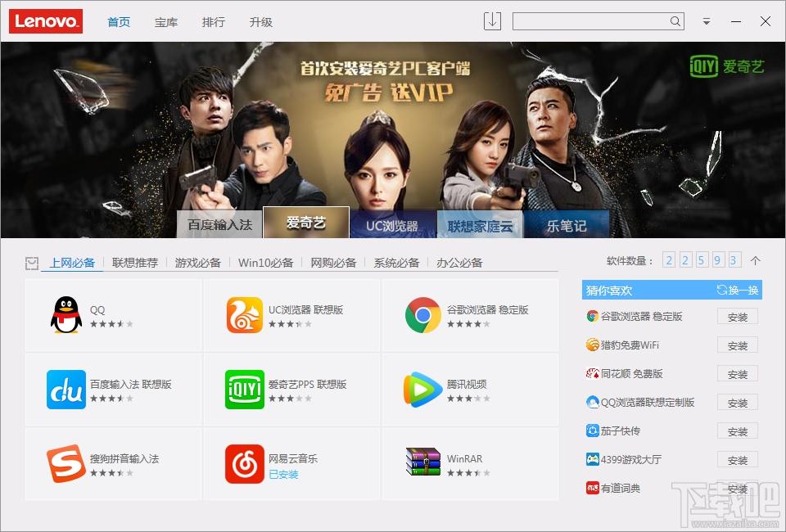Viewport: 786px width, 532px height.
Task: Collapse panel with the up arrow
Action: coord(755,261)
